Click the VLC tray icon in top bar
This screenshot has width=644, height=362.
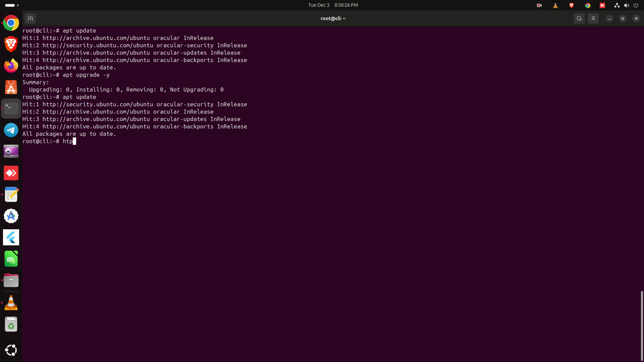555,5
